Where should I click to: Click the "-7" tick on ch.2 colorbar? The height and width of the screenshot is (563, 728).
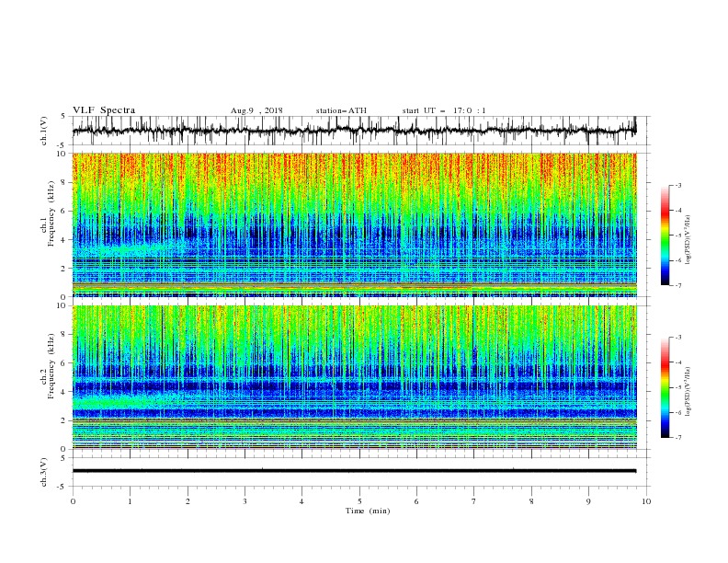pos(678,437)
